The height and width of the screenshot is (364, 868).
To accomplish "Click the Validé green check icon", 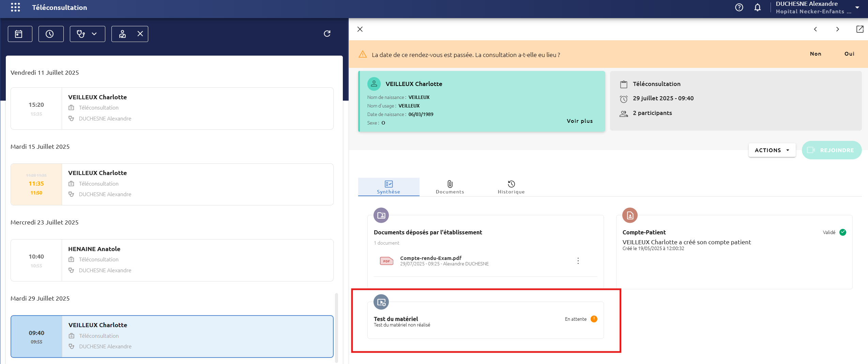I will pos(843,232).
